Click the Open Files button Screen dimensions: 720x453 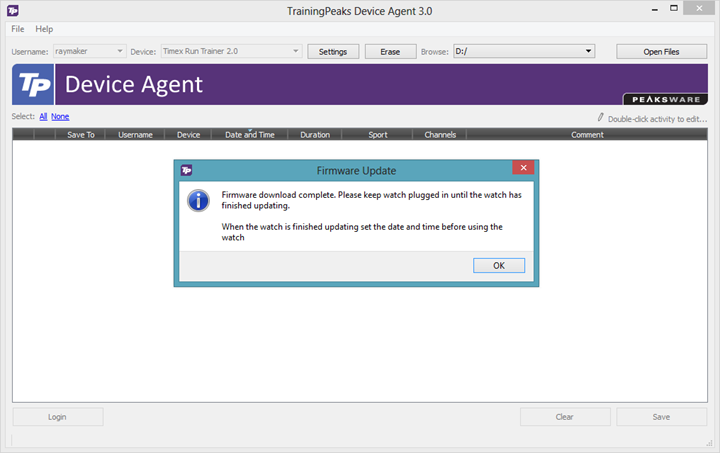pos(661,51)
